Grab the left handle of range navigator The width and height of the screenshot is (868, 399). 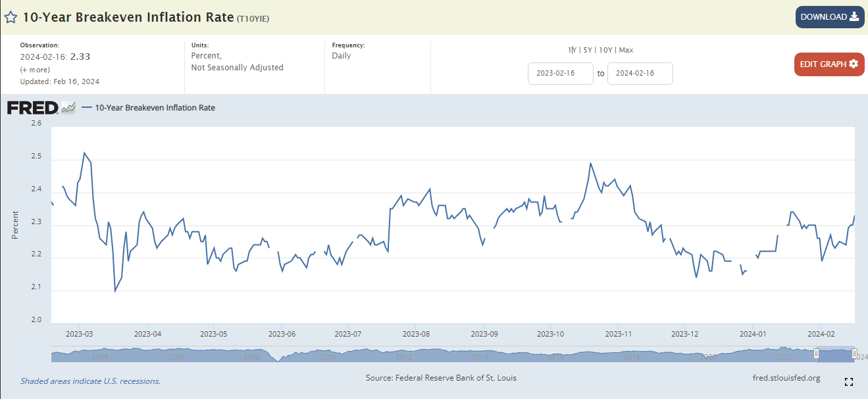[x=817, y=354]
